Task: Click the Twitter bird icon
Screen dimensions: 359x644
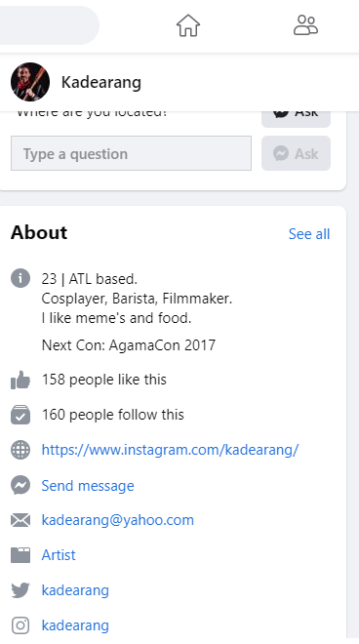Action: pyautogui.click(x=20, y=590)
